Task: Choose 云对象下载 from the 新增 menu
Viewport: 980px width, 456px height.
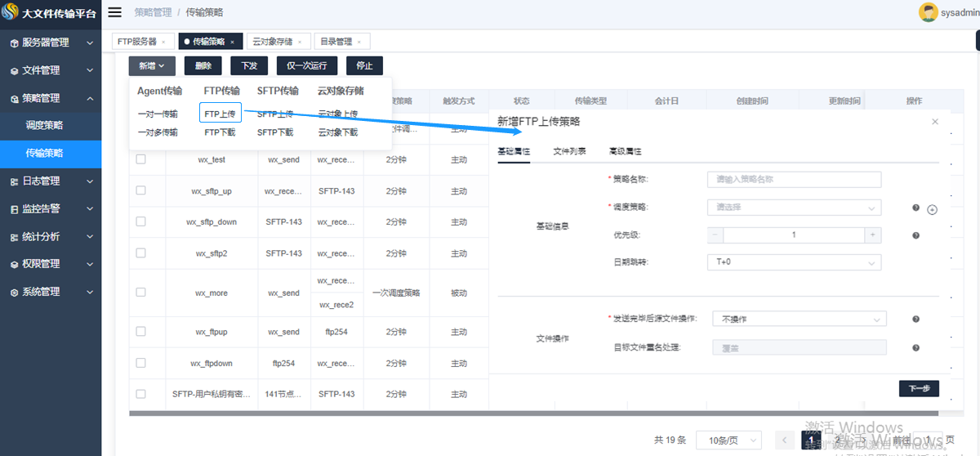Action: click(x=338, y=132)
